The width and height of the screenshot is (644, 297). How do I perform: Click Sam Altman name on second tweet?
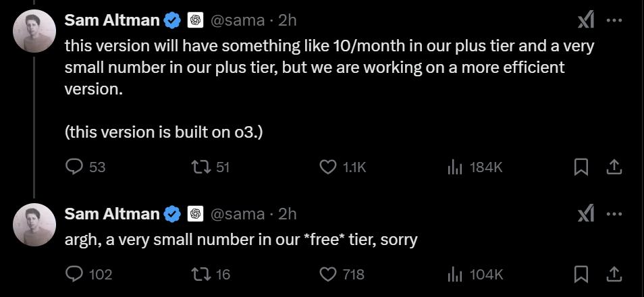pos(111,214)
